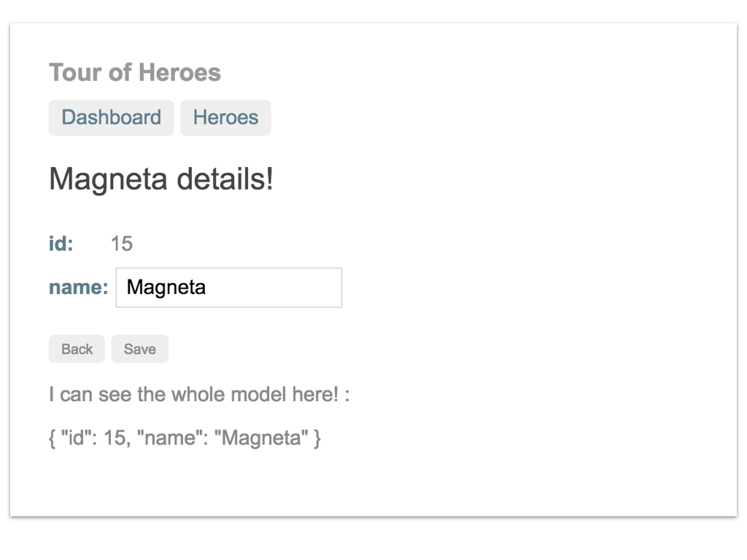The image size is (747, 560).
Task: Click the "id:" field label
Action: (61, 244)
